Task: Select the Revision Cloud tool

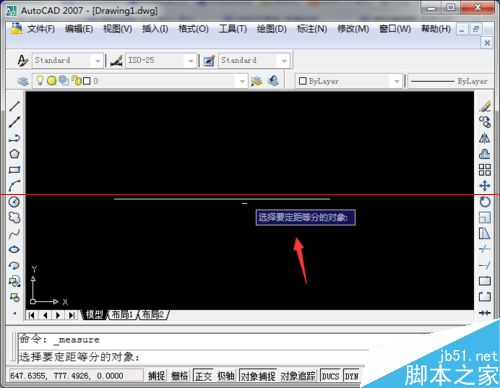Action: [14, 218]
